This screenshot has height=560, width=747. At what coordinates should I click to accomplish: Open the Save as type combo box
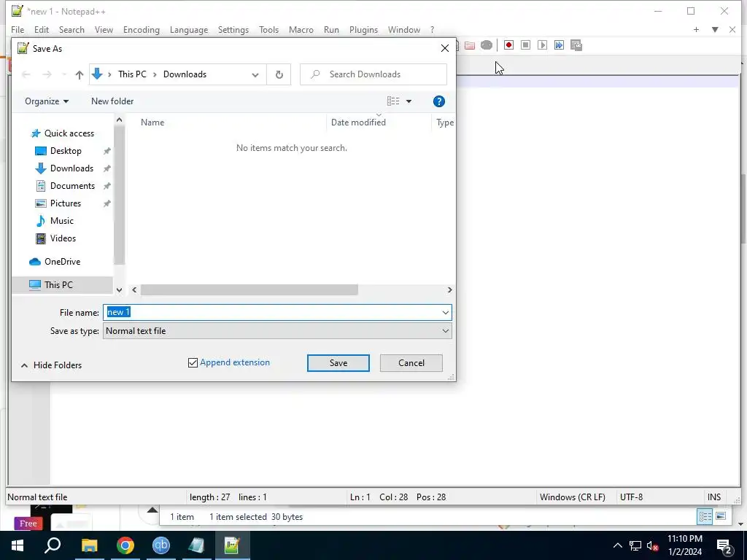point(277,331)
